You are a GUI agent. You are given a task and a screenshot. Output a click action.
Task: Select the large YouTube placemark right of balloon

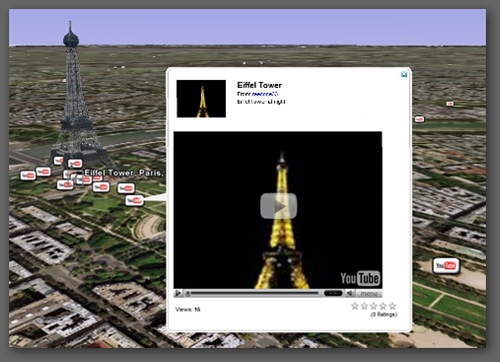point(446,266)
